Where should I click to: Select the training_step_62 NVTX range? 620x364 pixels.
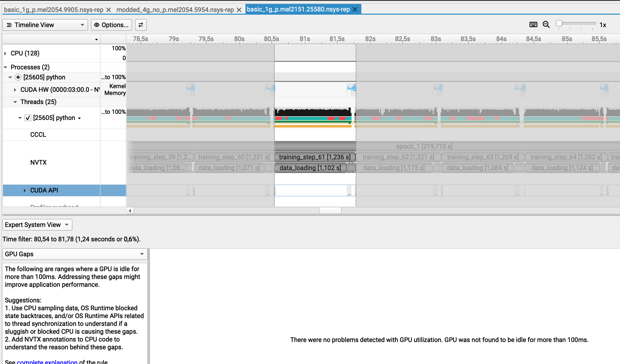click(398, 157)
